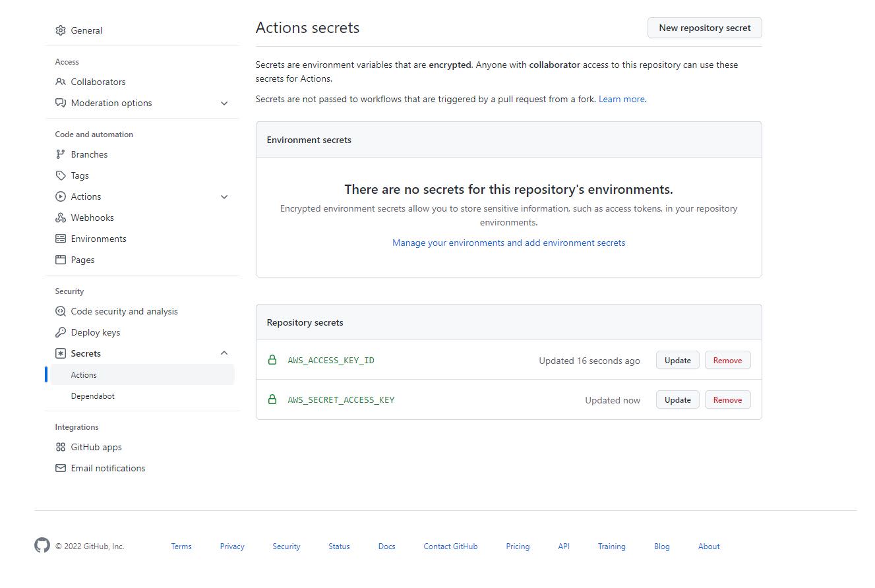Select the Collaborators icon in the sidebar

tap(60, 82)
